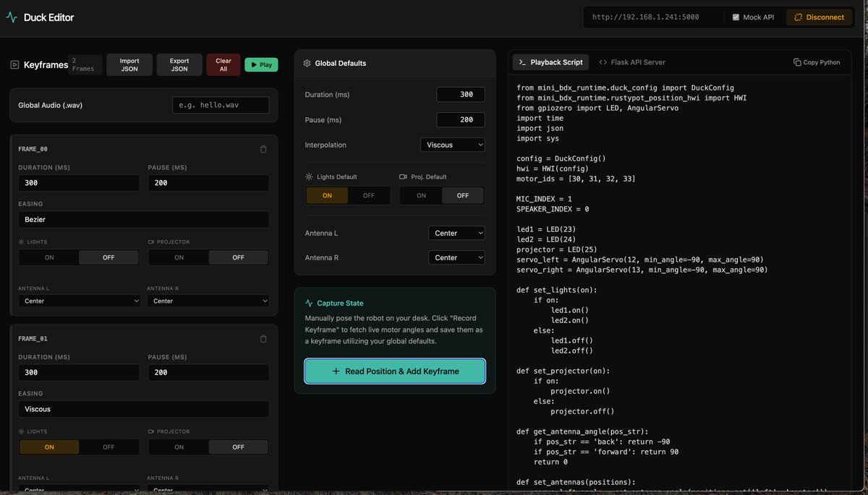This screenshot has height=495, width=868.
Task: Set Lights Default to OFF
Action: pos(369,196)
